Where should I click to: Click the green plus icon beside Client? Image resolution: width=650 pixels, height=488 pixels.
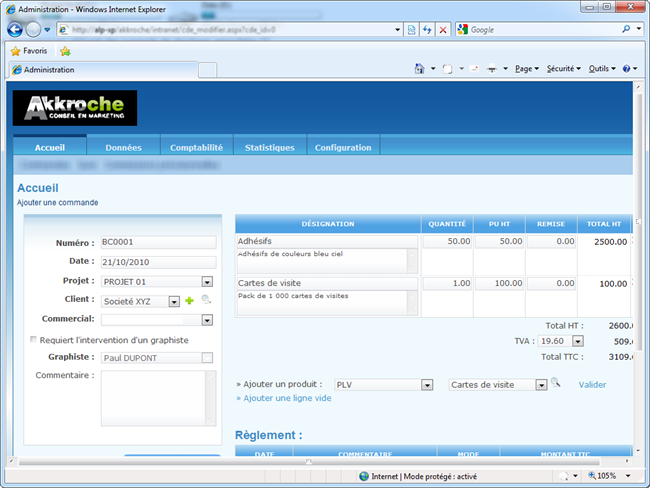click(x=189, y=300)
